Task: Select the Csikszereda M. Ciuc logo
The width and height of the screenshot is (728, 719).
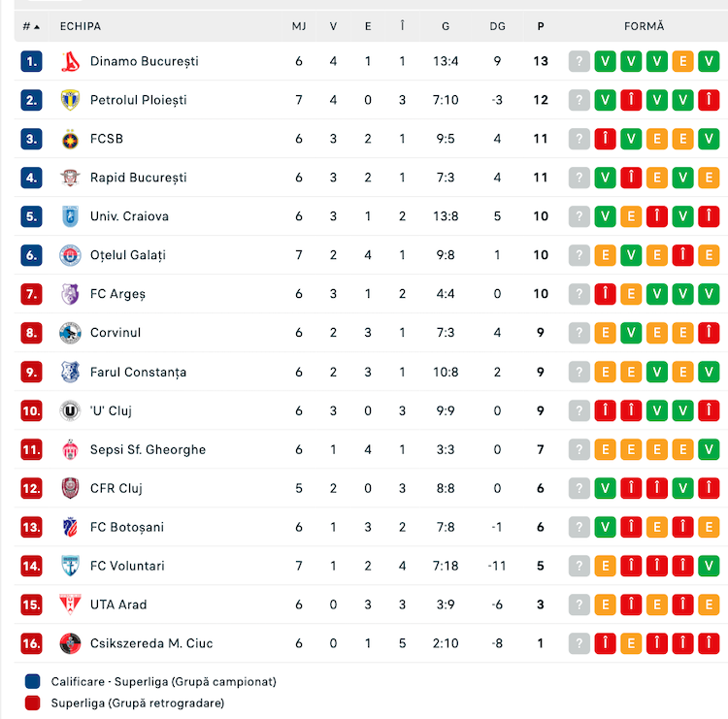Action: point(70,643)
